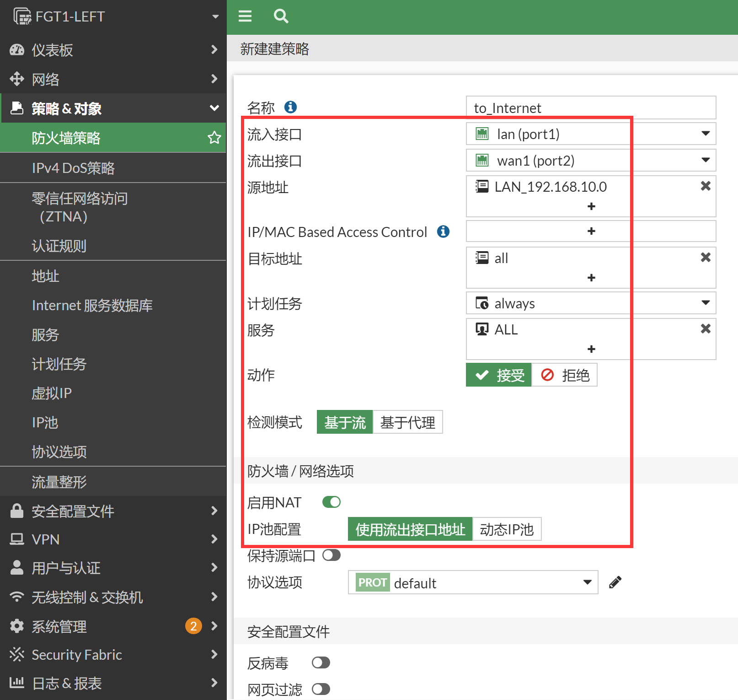
Task: Remove LAN_192.168.10.0 source address entry
Action: point(705,186)
